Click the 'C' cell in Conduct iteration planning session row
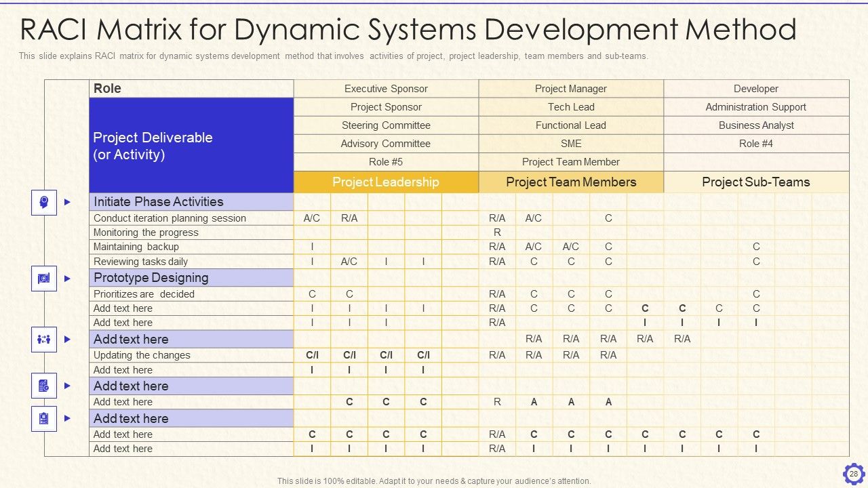Viewport: 868px width, 488px height. pyautogui.click(x=608, y=218)
